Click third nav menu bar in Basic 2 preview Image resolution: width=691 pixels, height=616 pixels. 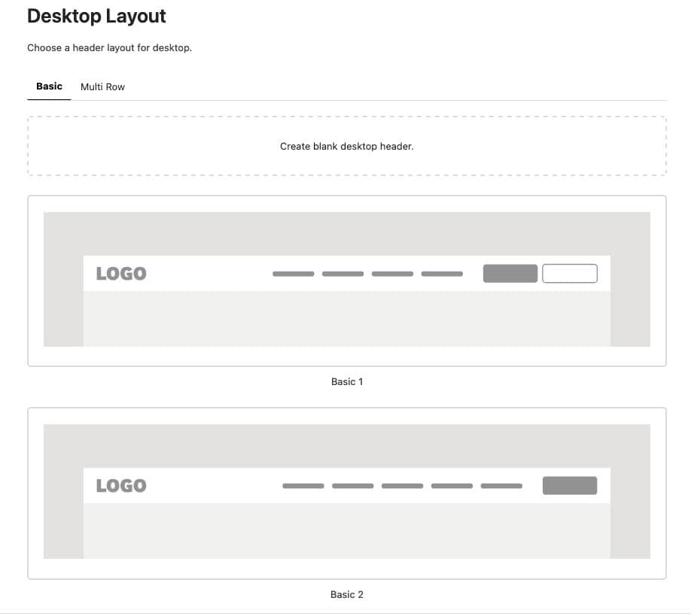tap(403, 486)
